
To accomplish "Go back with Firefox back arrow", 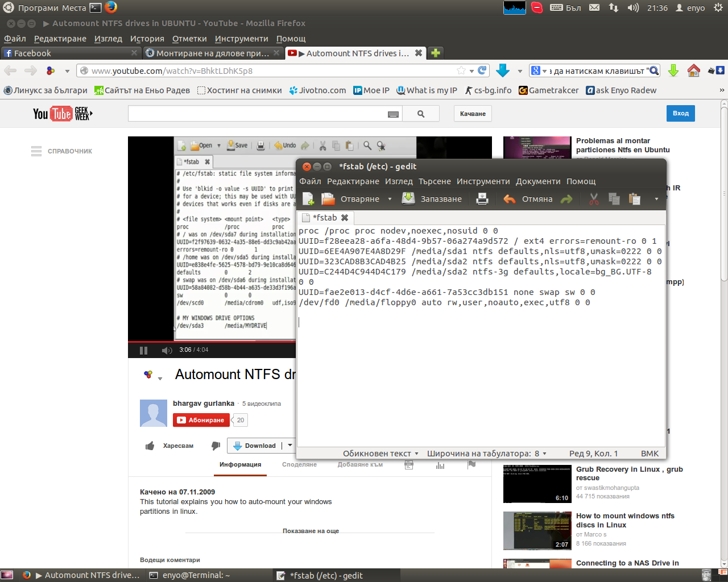I will click(10, 71).
